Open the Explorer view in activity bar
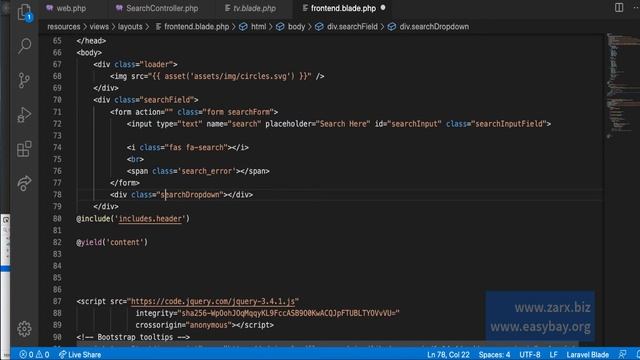The height and width of the screenshot is (360, 640). [x=24, y=12]
